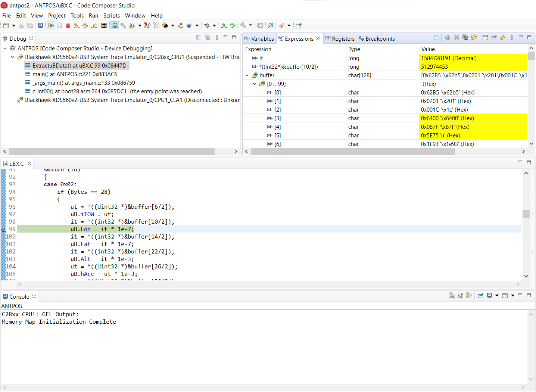Click the Step Over debug icon

(x=85, y=25)
